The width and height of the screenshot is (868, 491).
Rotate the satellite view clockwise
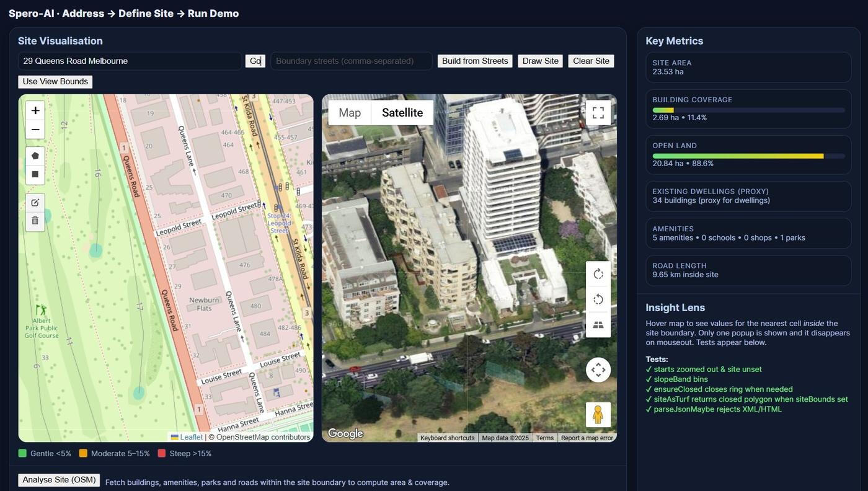[598, 274]
